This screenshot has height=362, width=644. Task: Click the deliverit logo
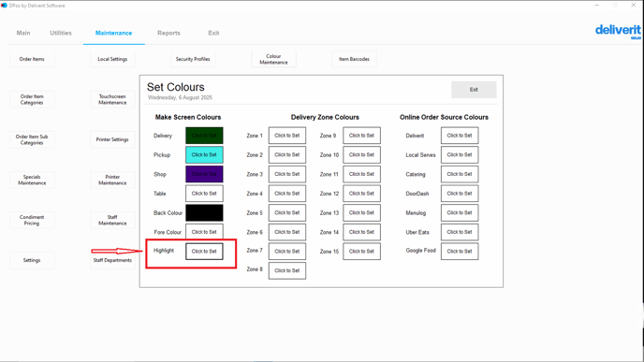618,31
